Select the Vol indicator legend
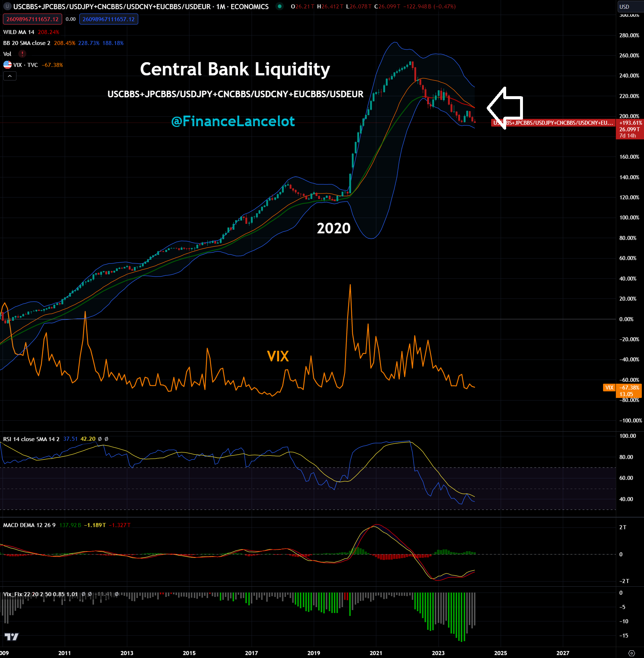The width and height of the screenshot is (644, 658). point(7,54)
